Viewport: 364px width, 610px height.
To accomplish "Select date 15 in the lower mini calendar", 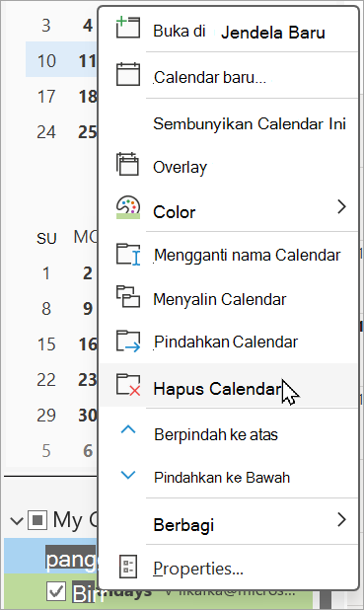I will (x=46, y=343).
